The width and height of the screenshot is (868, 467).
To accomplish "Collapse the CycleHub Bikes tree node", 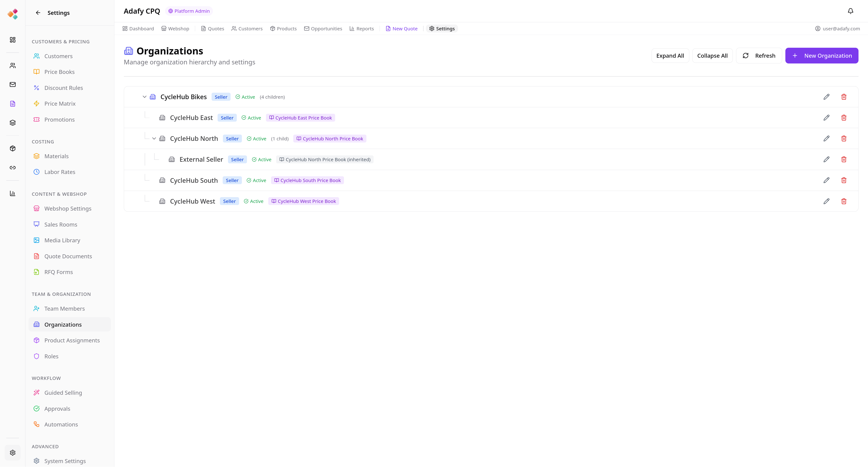I will click(x=145, y=97).
